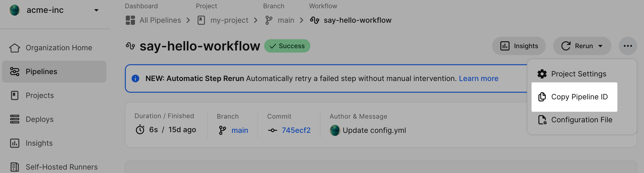The width and height of the screenshot is (644, 173).
Task: Click my-project in the breadcrumb
Action: point(229,20)
